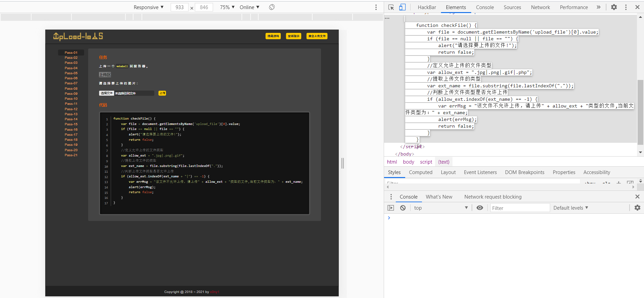644x298 pixels.
Task: Click the console Filter input field
Action: click(x=520, y=208)
